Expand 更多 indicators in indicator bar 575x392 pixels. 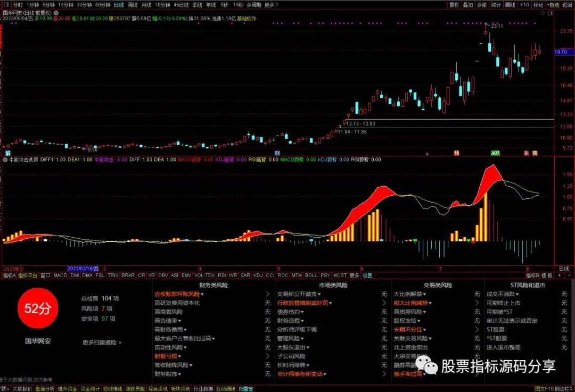tap(354, 276)
